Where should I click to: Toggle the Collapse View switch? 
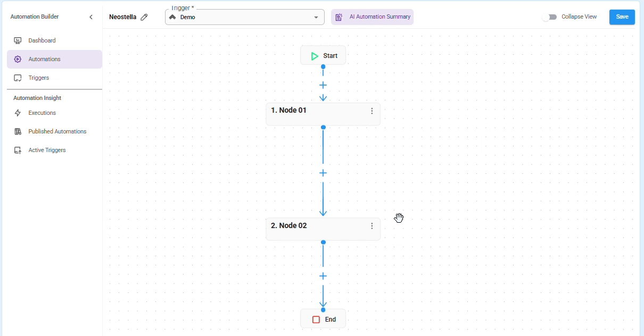pyautogui.click(x=549, y=17)
